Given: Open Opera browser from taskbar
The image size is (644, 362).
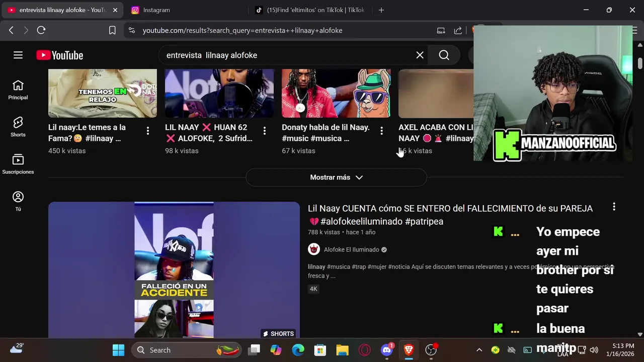Looking at the screenshot, I should [364, 350].
